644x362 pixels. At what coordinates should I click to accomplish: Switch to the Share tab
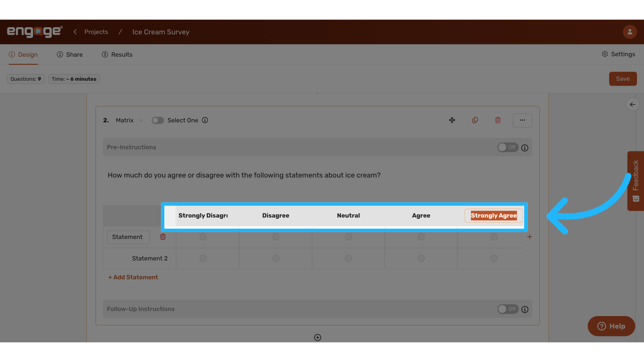pyautogui.click(x=70, y=55)
